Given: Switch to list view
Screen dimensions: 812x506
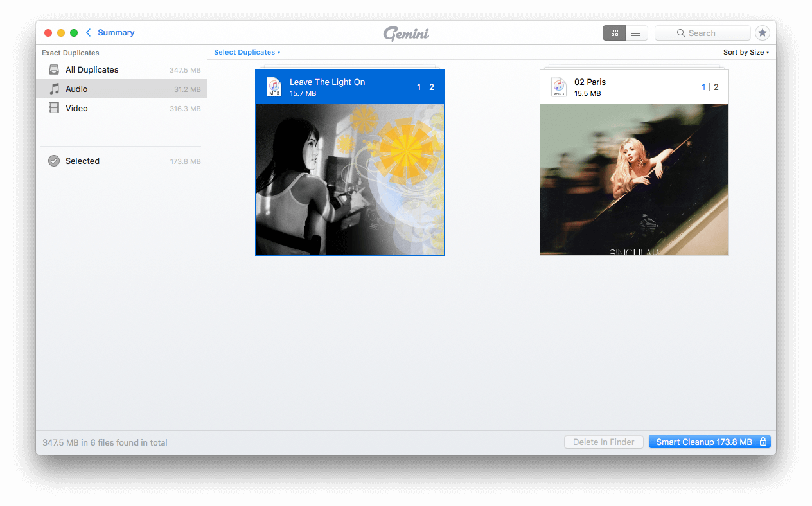Looking at the screenshot, I should (x=636, y=33).
